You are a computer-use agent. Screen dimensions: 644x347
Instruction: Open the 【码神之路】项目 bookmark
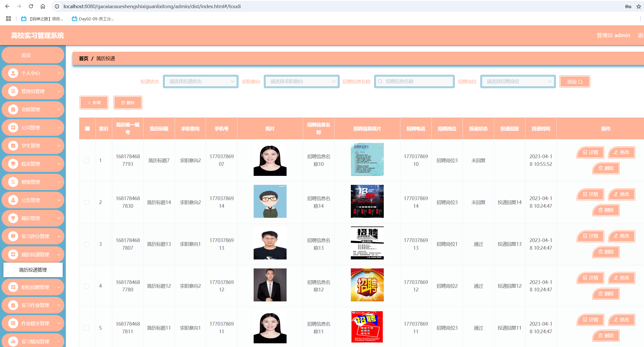point(42,19)
